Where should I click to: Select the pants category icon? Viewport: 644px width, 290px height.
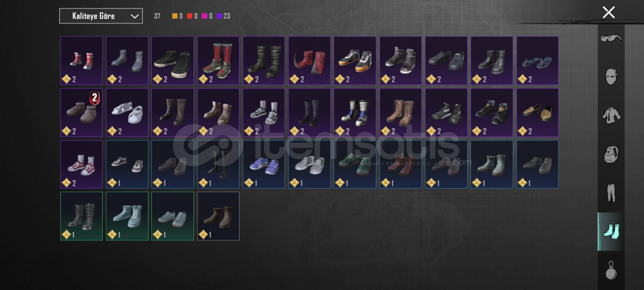pos(611,193)
